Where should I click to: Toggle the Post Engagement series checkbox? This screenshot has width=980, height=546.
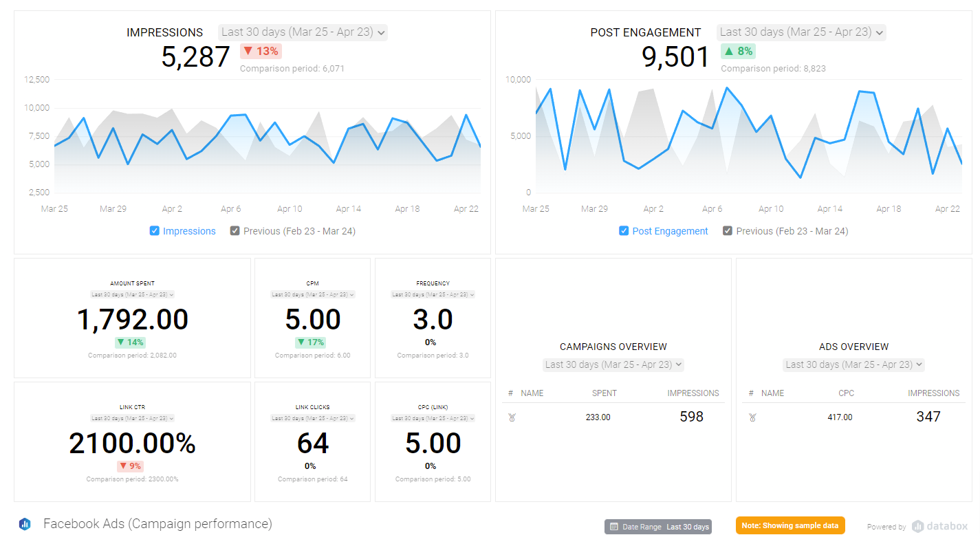(624, 231)
